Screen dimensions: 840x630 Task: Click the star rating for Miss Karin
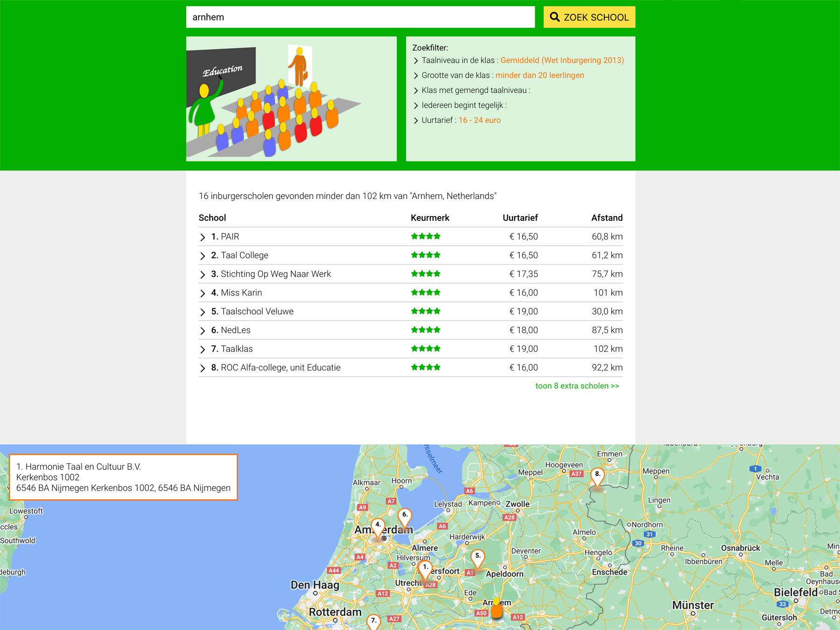tap(426, 292)
